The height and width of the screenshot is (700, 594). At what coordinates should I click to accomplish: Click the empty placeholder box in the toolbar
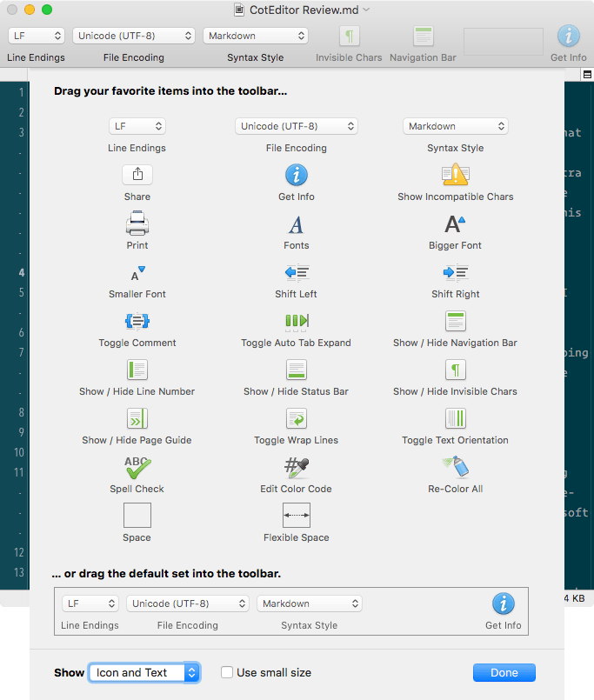(x=504, y=42)
